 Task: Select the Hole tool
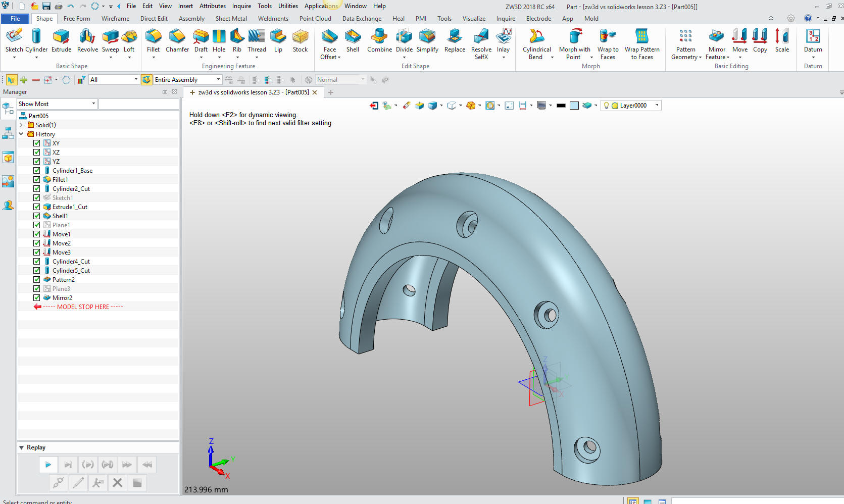pyautogui.click(x=219, y=40)
